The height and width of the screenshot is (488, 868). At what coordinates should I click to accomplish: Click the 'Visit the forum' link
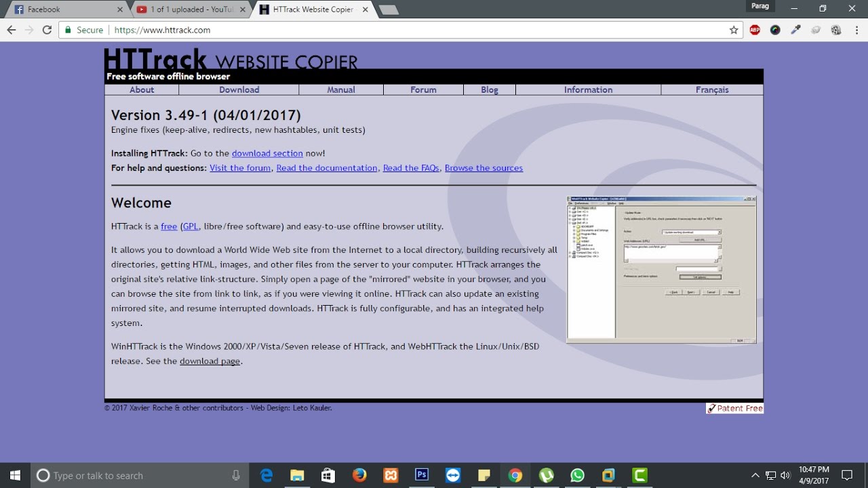coord(240,168)
